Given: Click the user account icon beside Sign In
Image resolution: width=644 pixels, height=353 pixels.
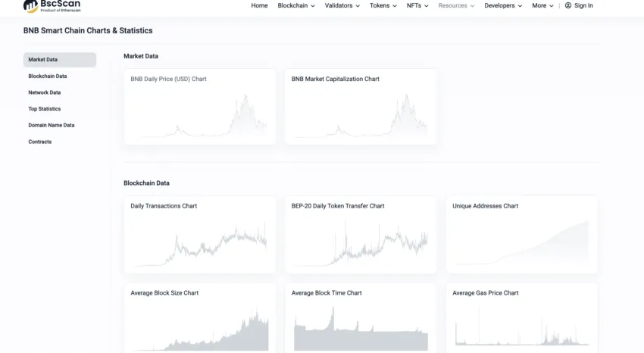Looking at the screenshot, I should coord(568,5).
